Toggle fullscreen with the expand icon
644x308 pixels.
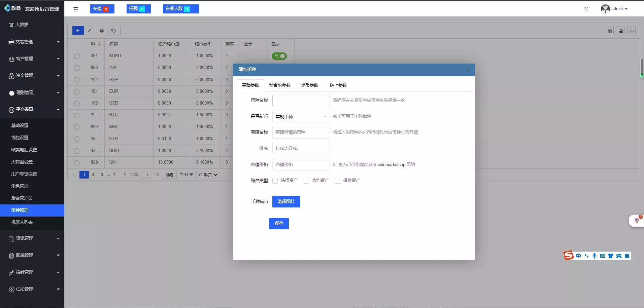point(586,9)
